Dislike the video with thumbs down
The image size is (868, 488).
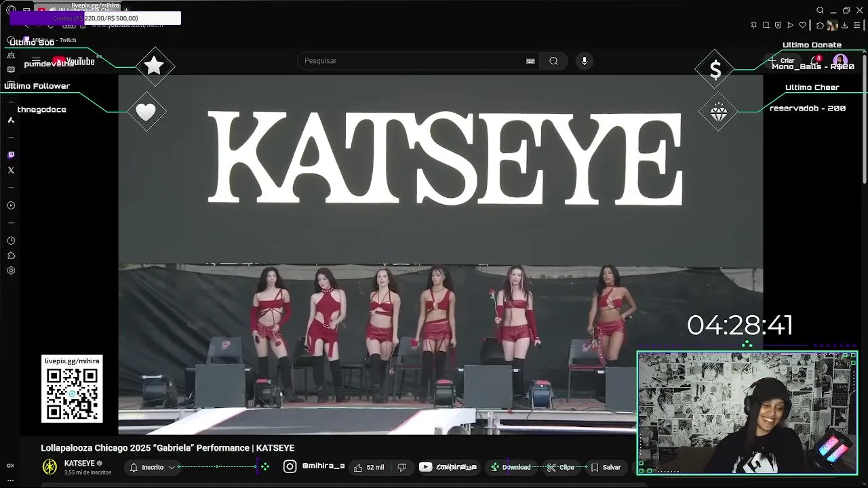pos(401,467)
